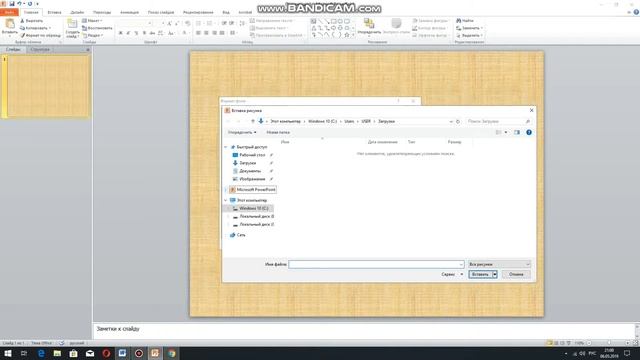This screenshot has height=360, width=640.
Task: Toggle the preview pane icon in dialog
Action: (x=517, y=132)
